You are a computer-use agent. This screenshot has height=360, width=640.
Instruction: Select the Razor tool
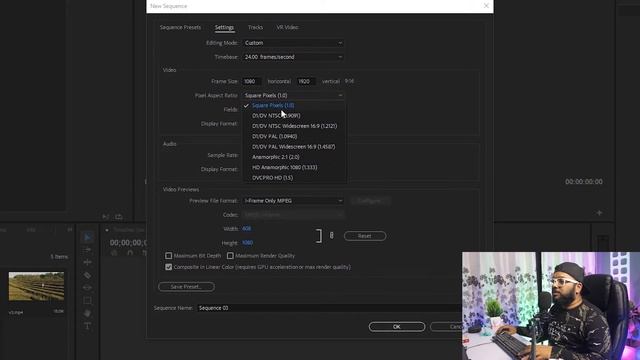coord(87,275)
